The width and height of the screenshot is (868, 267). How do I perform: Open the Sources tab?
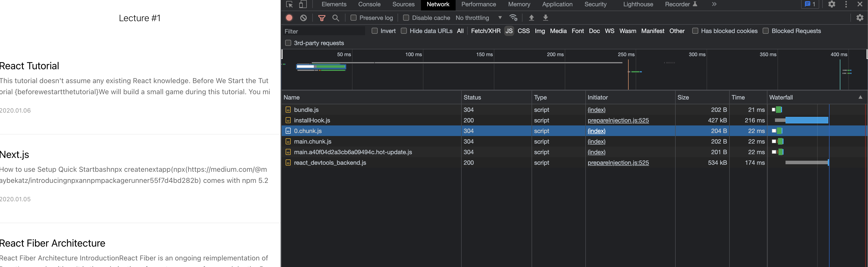coord(403,4)
